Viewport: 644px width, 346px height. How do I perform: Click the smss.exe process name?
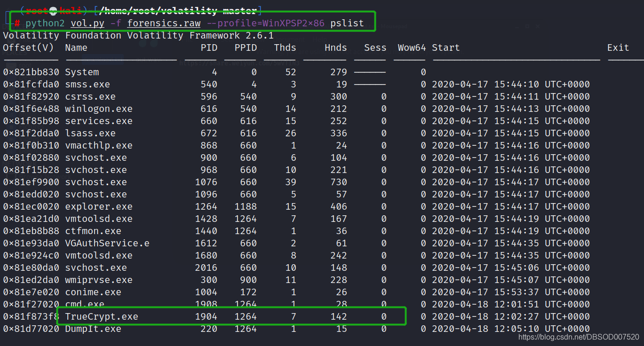[x=87, y=84]
